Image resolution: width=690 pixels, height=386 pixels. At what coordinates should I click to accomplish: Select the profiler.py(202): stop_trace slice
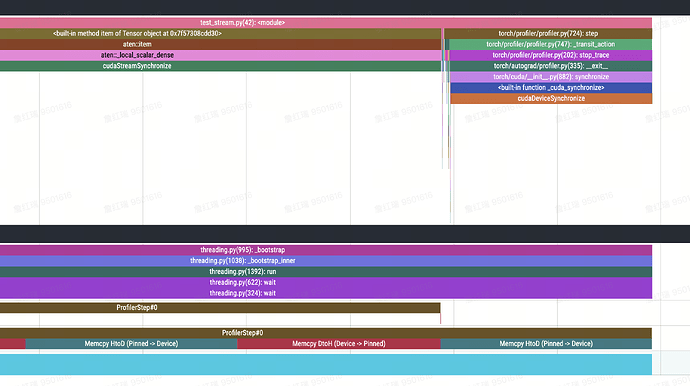pos(551,55)
